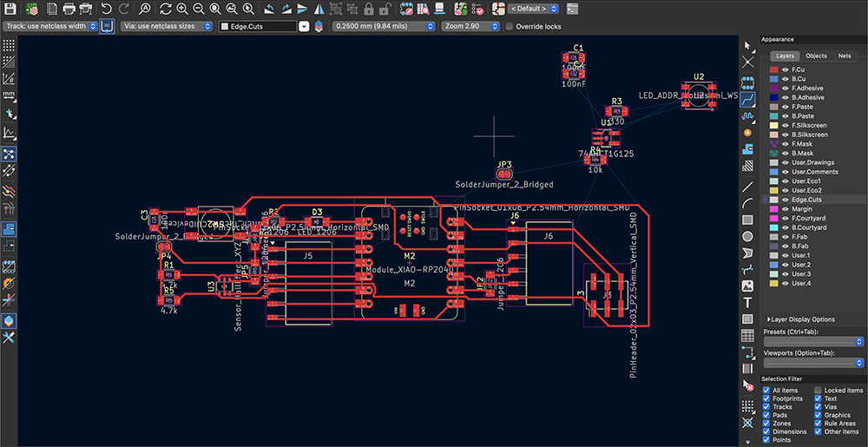Rotate selection counterclockwise
Screen dimensions: 868x447
pyautogui.click(x=268, y=9)
